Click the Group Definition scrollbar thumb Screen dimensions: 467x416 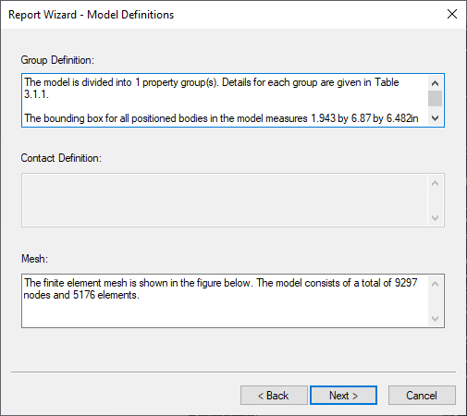pos(435,98)
